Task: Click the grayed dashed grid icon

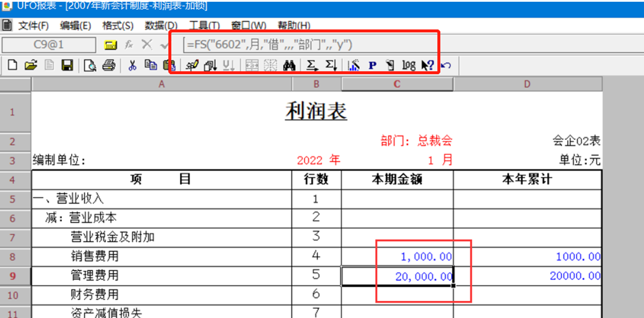Action: pyautogui.click(x=270, y=66)
